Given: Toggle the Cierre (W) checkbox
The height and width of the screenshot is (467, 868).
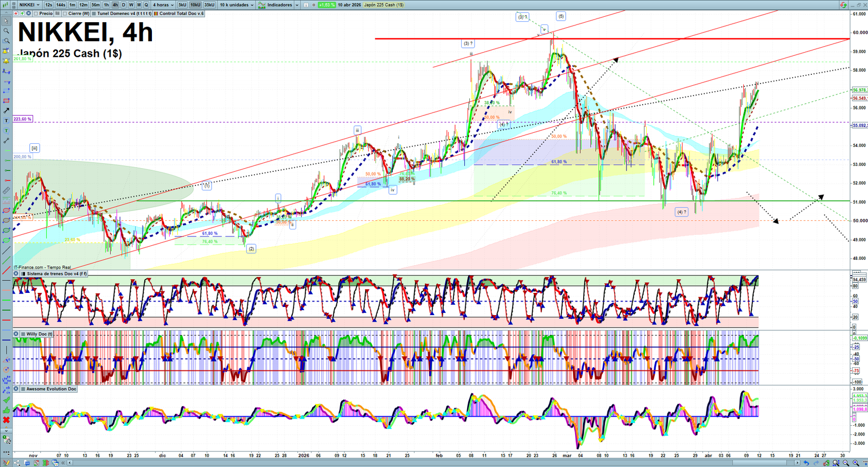Looking at the screenshot, I should pos(65,14).
